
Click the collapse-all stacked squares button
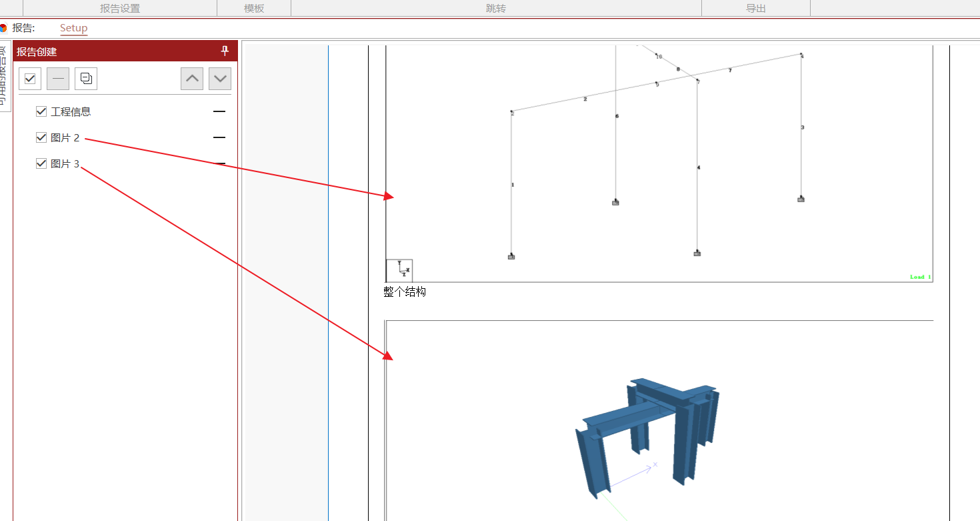click(x=86, y=79)
